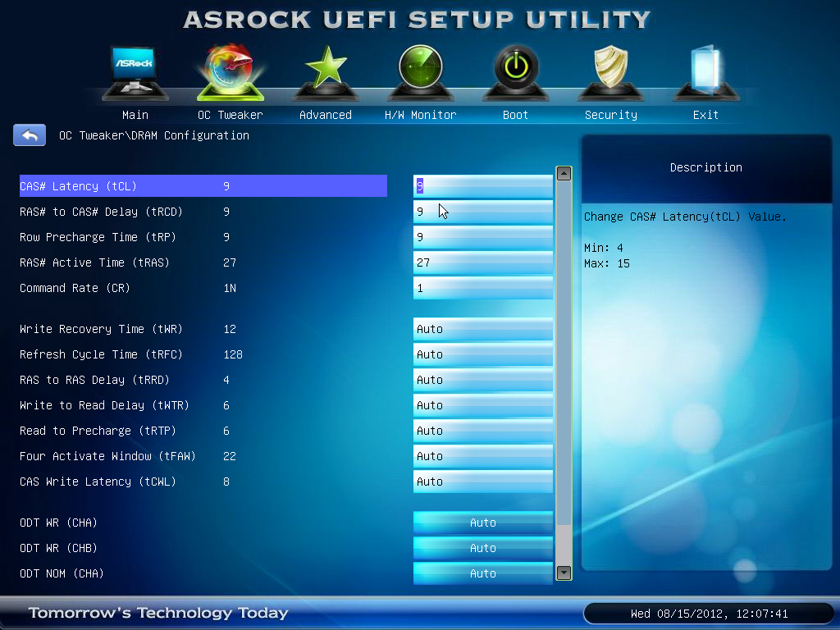
Task: Select the ODT WR (CHB) label
Action: [x=59, y=548]
